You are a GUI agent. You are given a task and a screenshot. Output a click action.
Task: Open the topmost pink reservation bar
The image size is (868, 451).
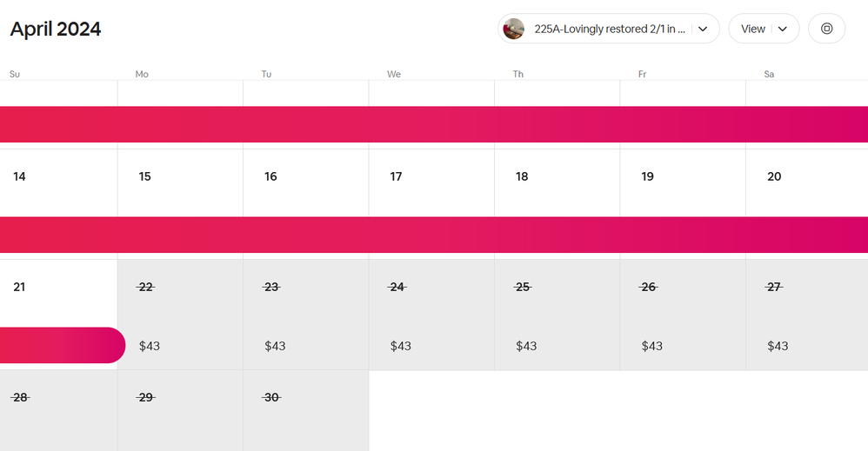(x=434, y=124)
